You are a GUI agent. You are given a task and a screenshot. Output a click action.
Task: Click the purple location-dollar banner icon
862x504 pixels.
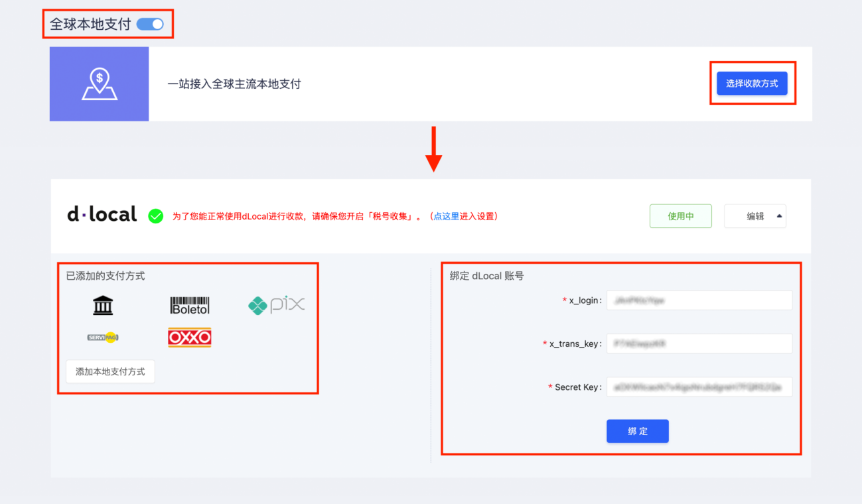(99, 84)
